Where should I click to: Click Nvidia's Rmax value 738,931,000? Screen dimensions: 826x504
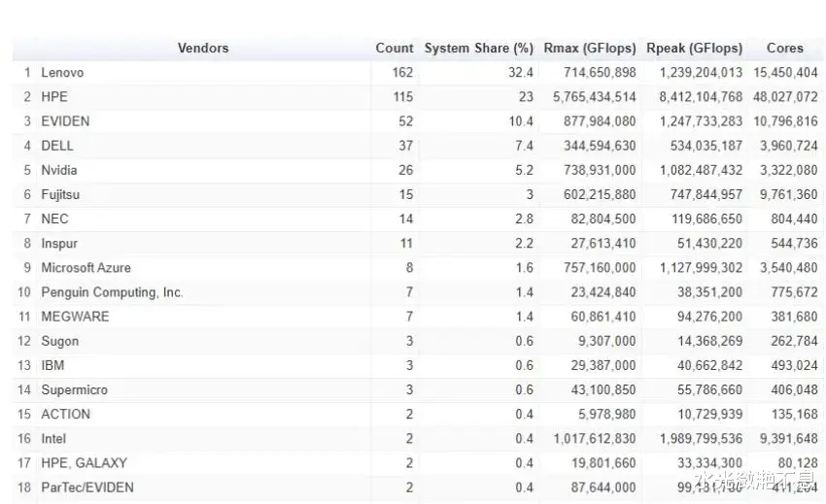point(600,170)
